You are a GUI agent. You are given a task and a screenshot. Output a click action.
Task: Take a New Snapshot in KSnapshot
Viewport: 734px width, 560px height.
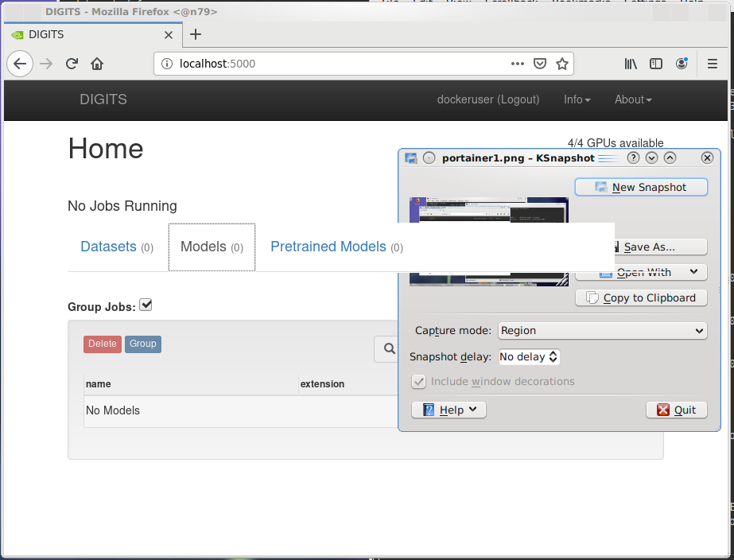(x=641, y=187)
